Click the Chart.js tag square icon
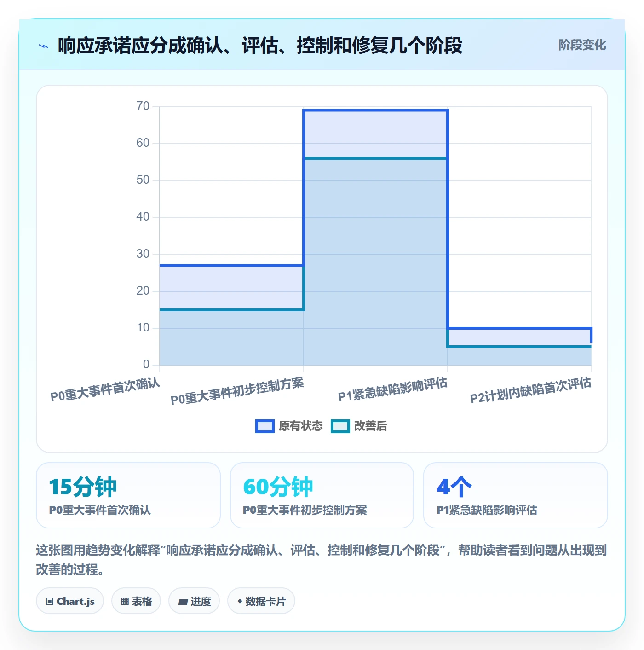644x650 pixels. 50,602
